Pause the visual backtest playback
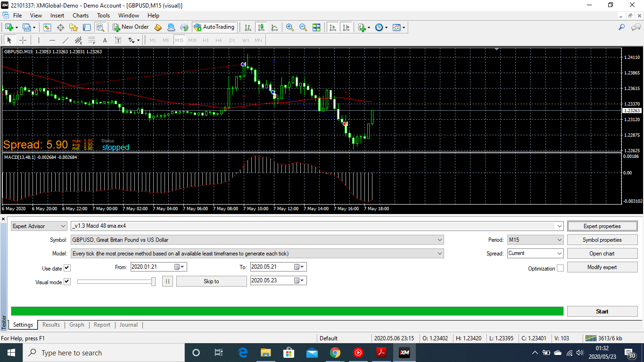This screenshot has height=362, width=644. (168, 281)
